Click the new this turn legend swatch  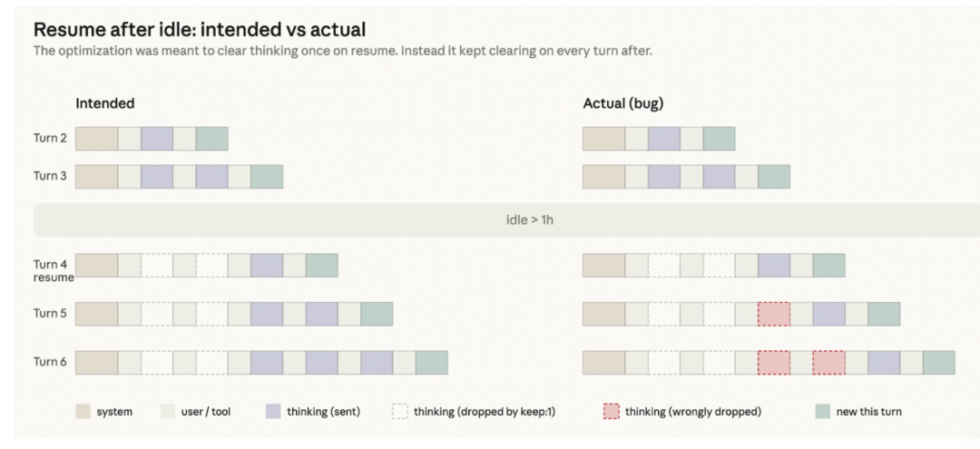coord(823,412)
